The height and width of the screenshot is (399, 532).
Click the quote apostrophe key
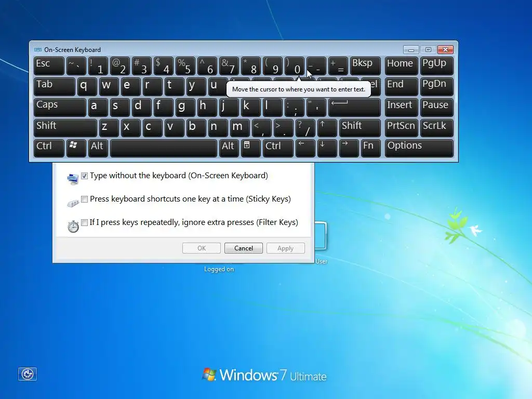tap(316, 107)
